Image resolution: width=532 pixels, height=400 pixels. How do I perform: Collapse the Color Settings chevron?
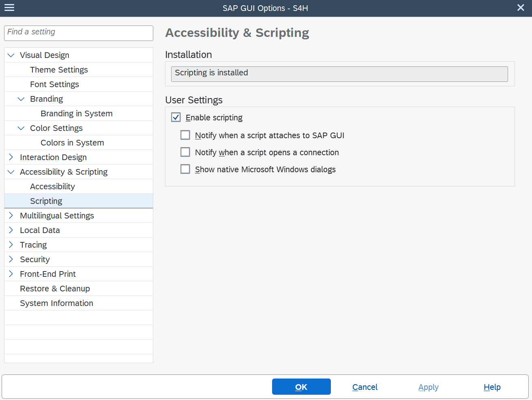(x=21, y=128)
